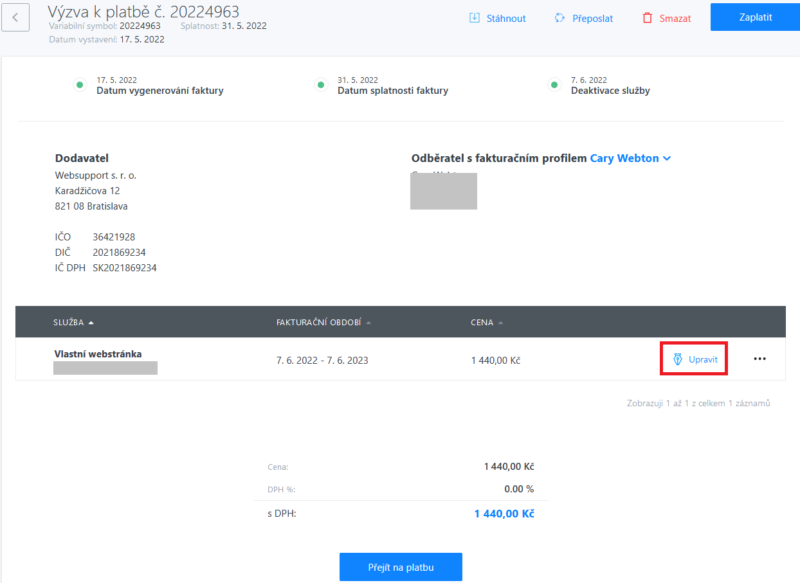
Task: Click the 1 440,00 Kč price in the table row
Action: (495, 361)
